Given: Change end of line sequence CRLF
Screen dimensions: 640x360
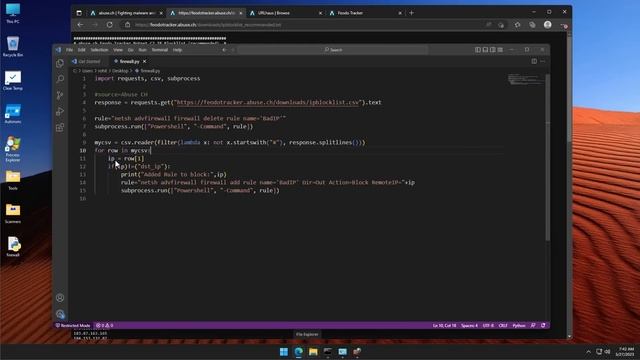Looking at the screenshot, I should pos(503,326).
